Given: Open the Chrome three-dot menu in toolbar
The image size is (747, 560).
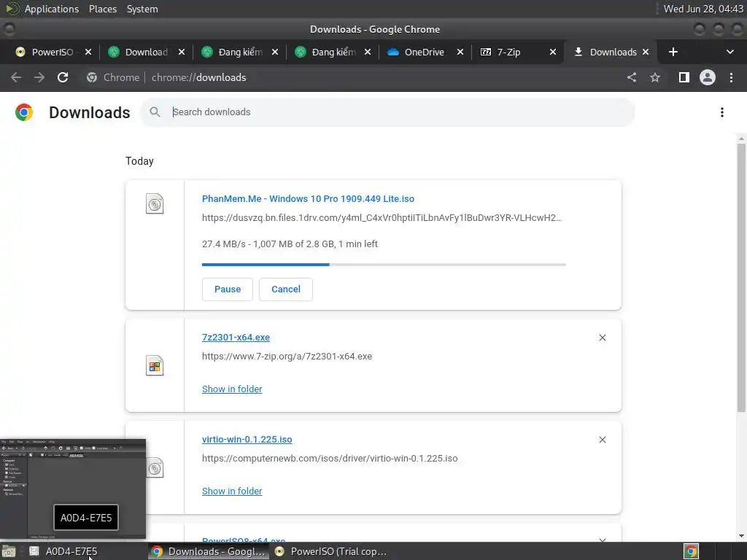Looking at the screenshot, I should tap(731, 77).
